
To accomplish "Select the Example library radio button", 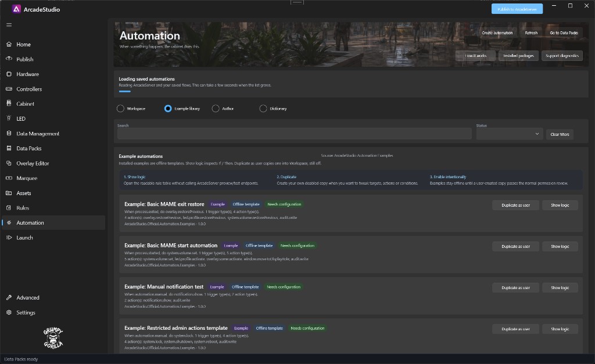I will point(168,109).
